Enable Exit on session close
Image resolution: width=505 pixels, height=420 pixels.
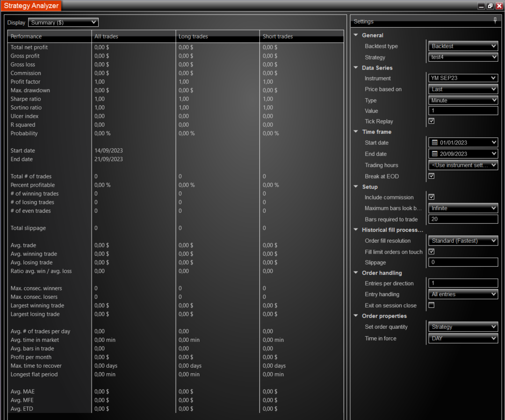click(x=432, y=305)
